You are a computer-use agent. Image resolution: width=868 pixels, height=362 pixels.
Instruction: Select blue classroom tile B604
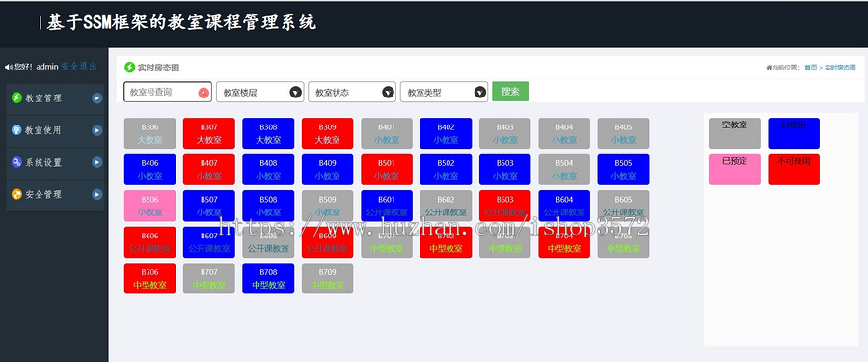pos(564,206)
